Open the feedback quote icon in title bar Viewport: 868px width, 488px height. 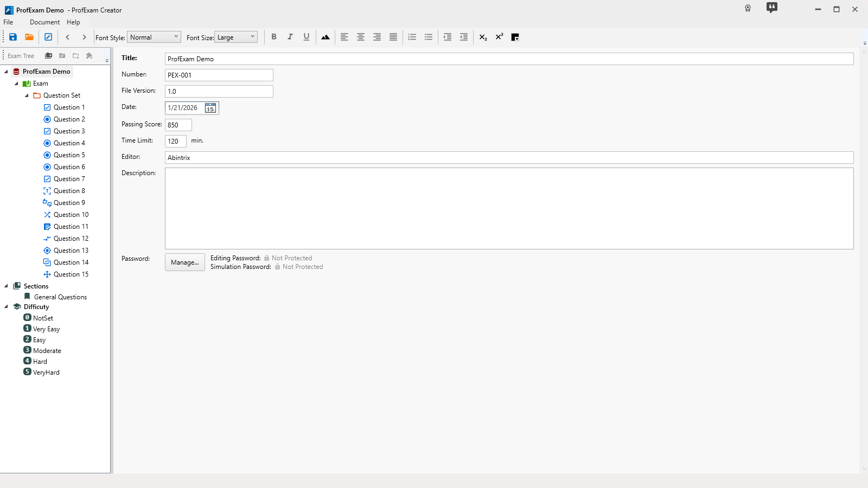click(x=771, y=8)
